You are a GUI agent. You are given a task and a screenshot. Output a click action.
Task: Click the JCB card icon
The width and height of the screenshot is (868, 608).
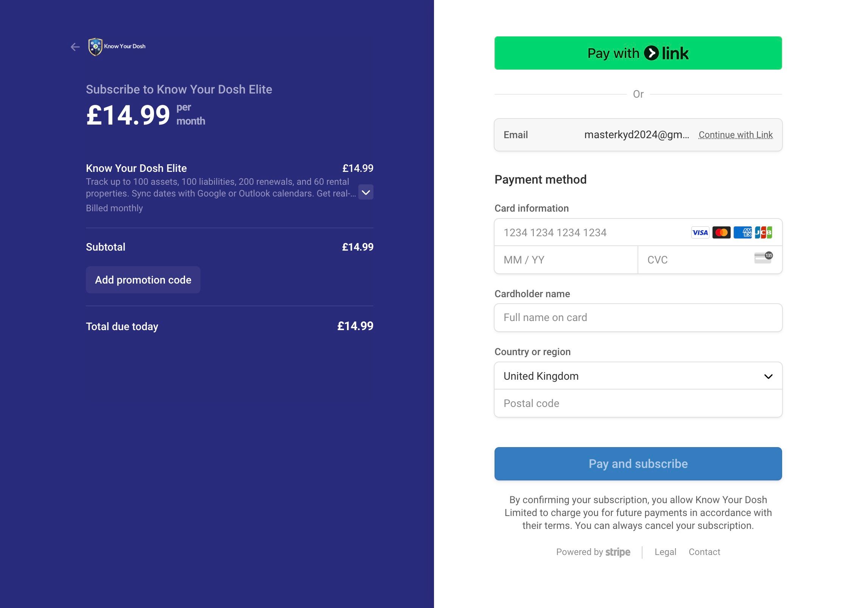pyautogui.click(x=763, y=232)
